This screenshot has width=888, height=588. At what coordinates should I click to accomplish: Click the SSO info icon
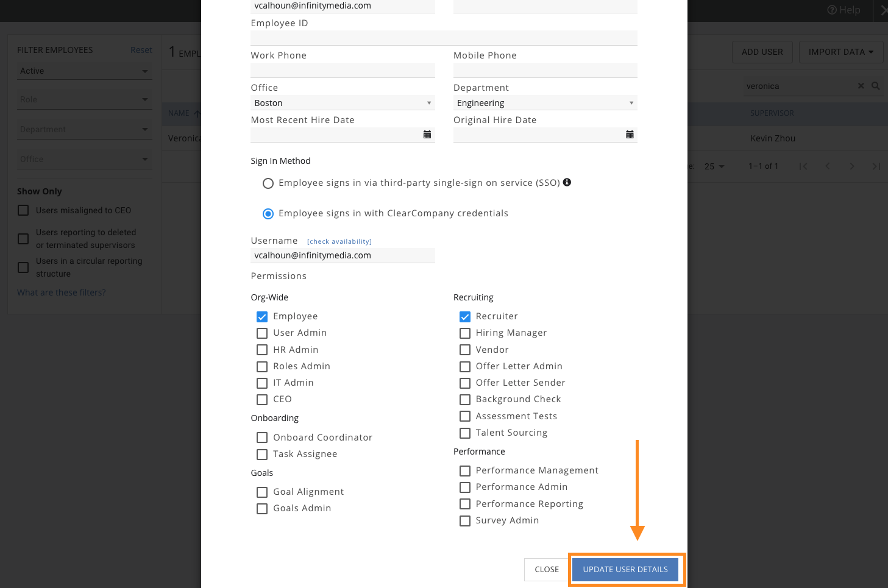(x=567, y=182)
